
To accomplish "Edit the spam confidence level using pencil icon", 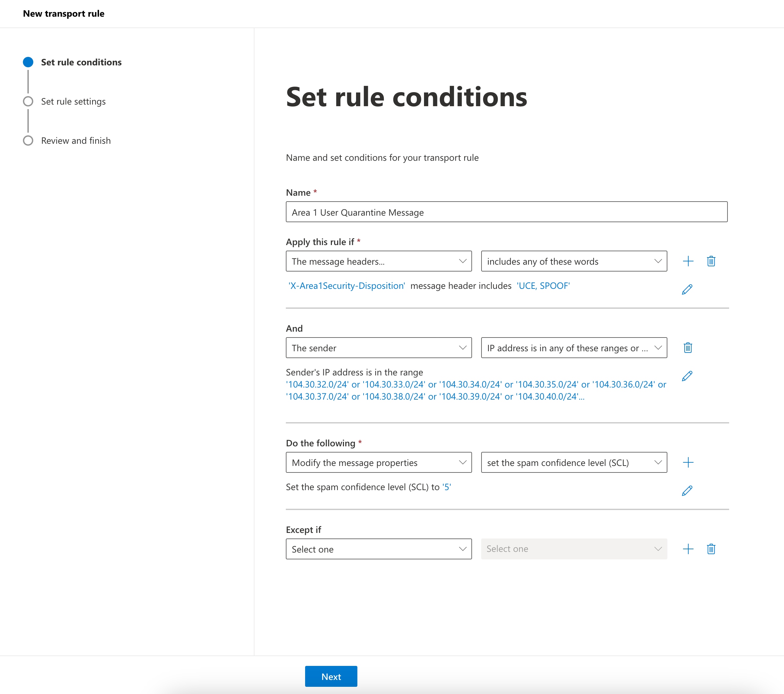I will point(687,490).
